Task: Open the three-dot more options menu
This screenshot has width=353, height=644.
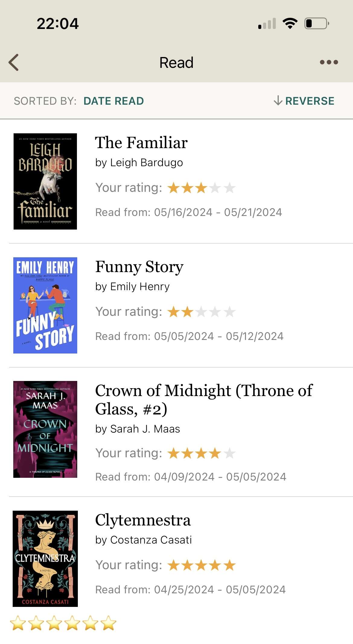Action: pos(329,62)
